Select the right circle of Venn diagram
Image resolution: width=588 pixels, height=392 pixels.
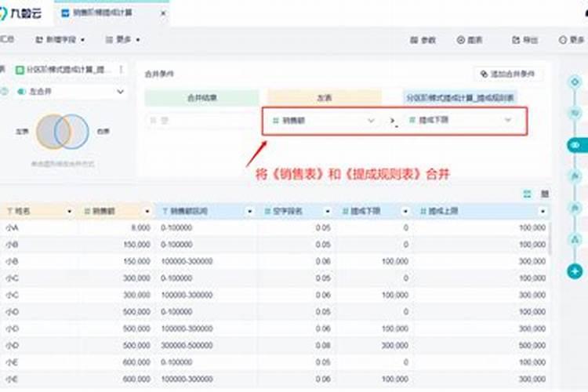click(x=78, y=131)
